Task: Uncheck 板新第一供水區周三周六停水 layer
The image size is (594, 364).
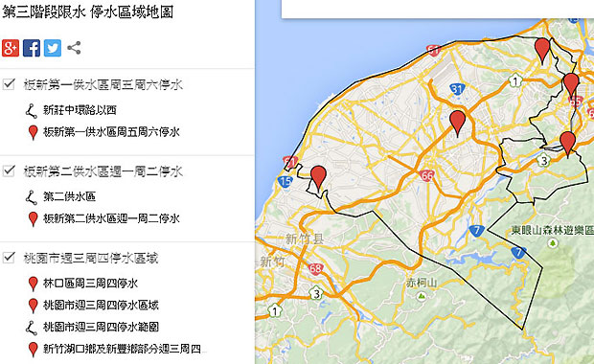Action: tap(9, 84)
